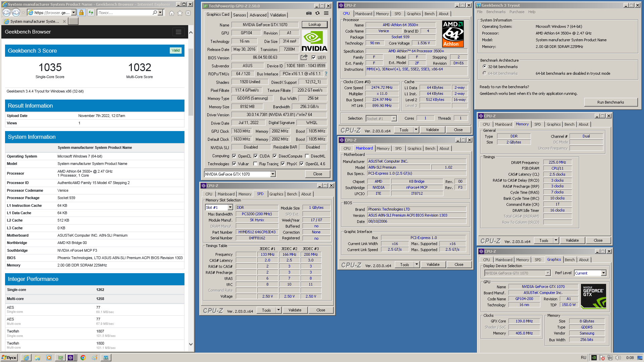Click GPU-Z refresh icon

click(x=317, y=13)
